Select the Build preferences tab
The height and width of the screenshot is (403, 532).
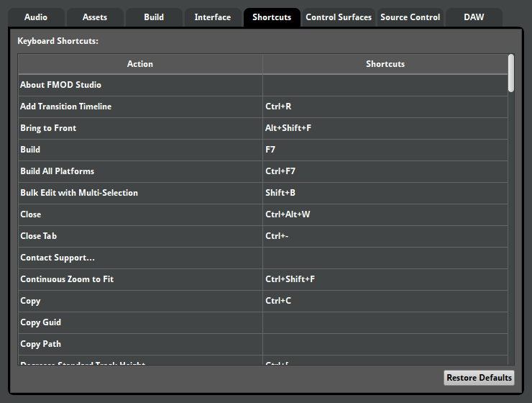point(153,17)
